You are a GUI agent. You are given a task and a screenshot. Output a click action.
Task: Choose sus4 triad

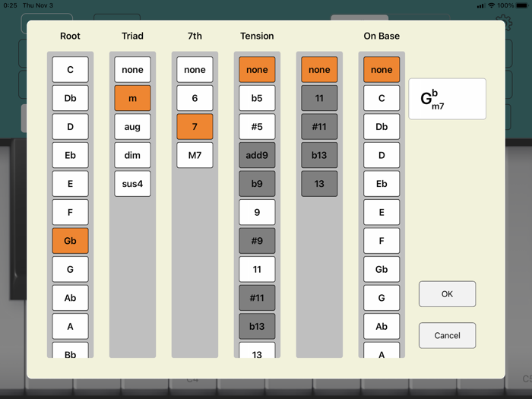coord(133,184)
